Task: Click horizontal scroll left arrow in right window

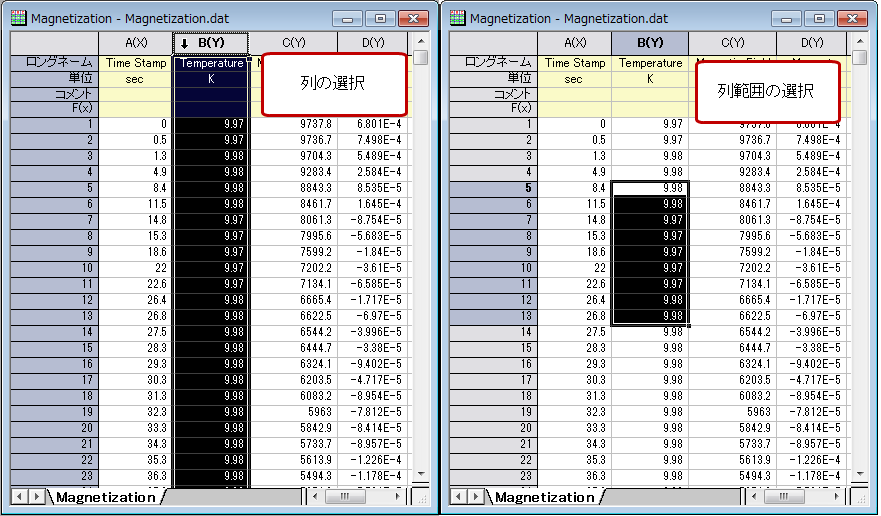Action: click(754, 496)
